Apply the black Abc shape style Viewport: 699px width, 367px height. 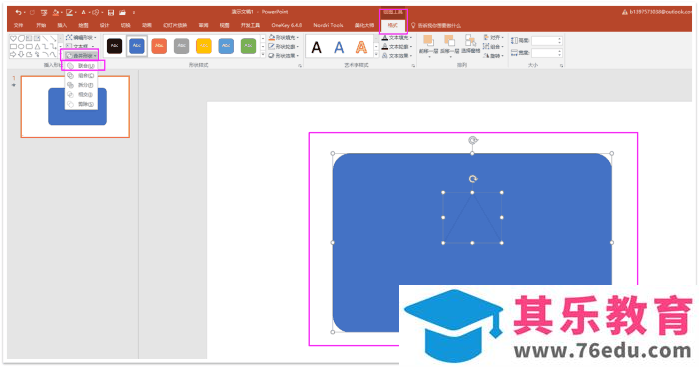coord(115,46)
